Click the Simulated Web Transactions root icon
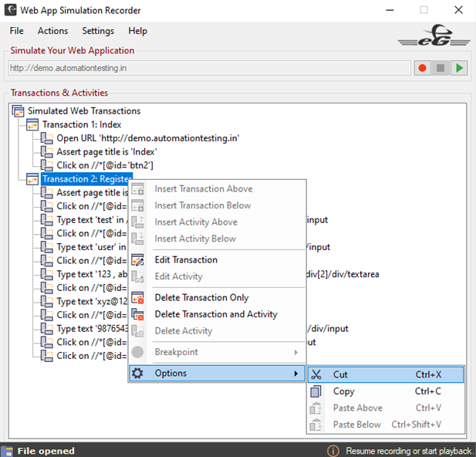 19,111
